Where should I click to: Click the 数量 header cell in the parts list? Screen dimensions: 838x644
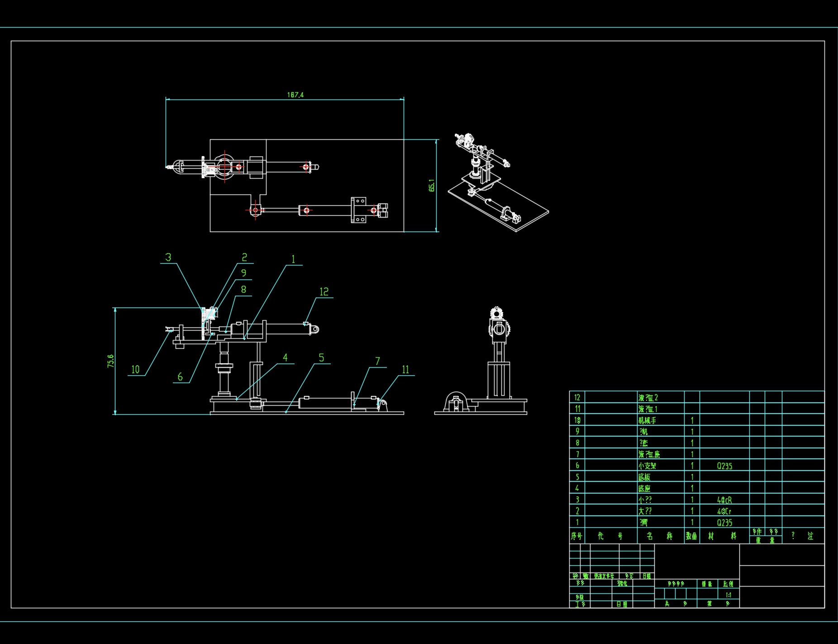(x=692, y=536)
